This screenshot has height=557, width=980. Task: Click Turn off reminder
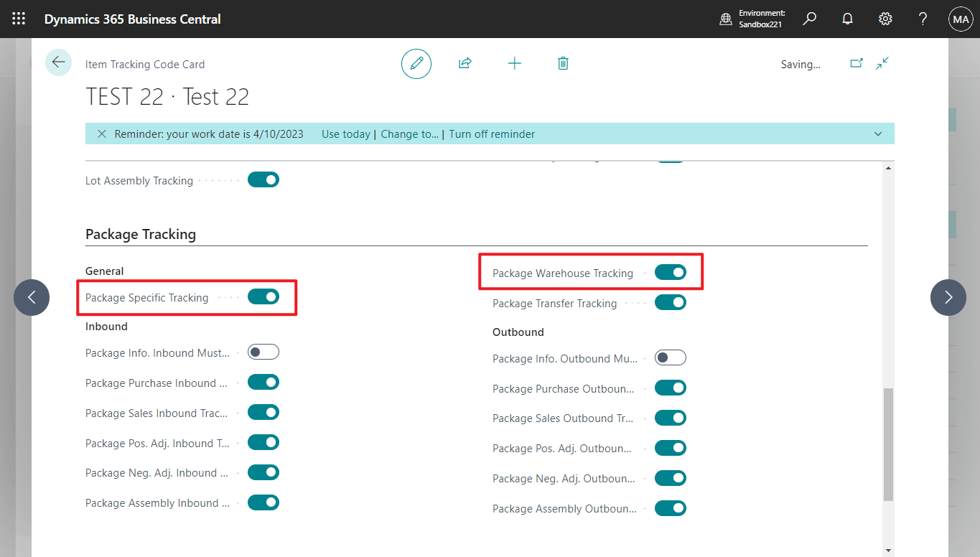click(492, 134)
